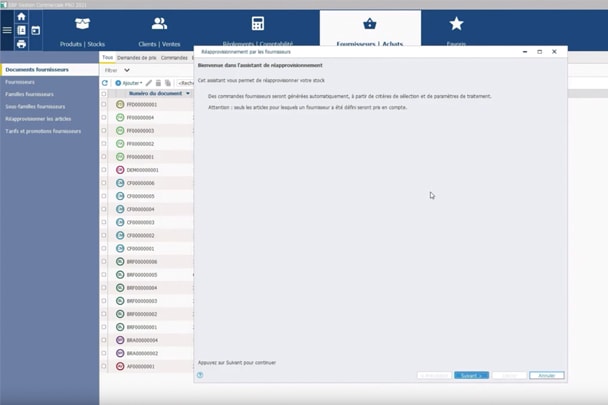Click the refresh icon above the document list
Image resolution: width=608 pixels, height=405 pixels.
coord(105,83)
